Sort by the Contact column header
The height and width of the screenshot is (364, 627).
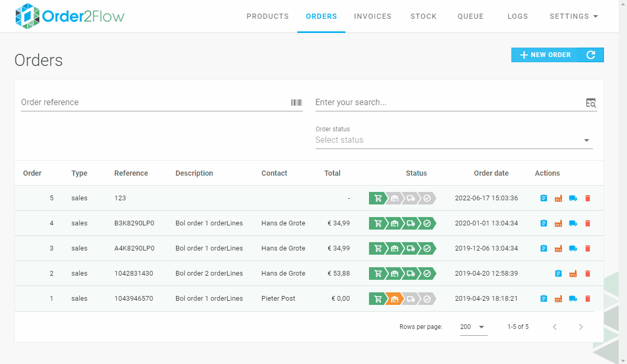tap(274, 173)
